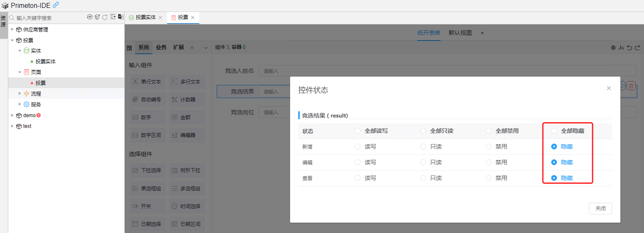Click the language switch icon in resource toolbar

coord(121,17)
